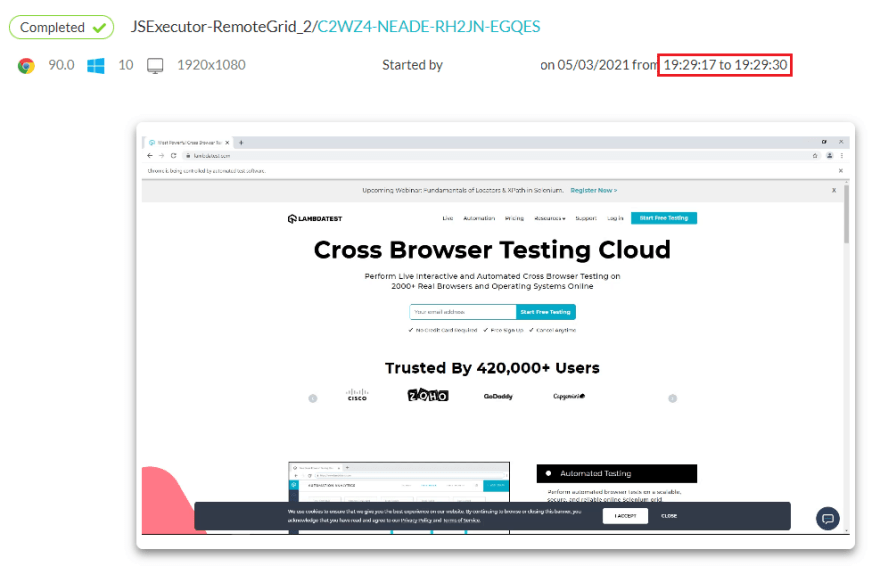
Task: Bookmark the page with the star icon
Action: point(815,155)
